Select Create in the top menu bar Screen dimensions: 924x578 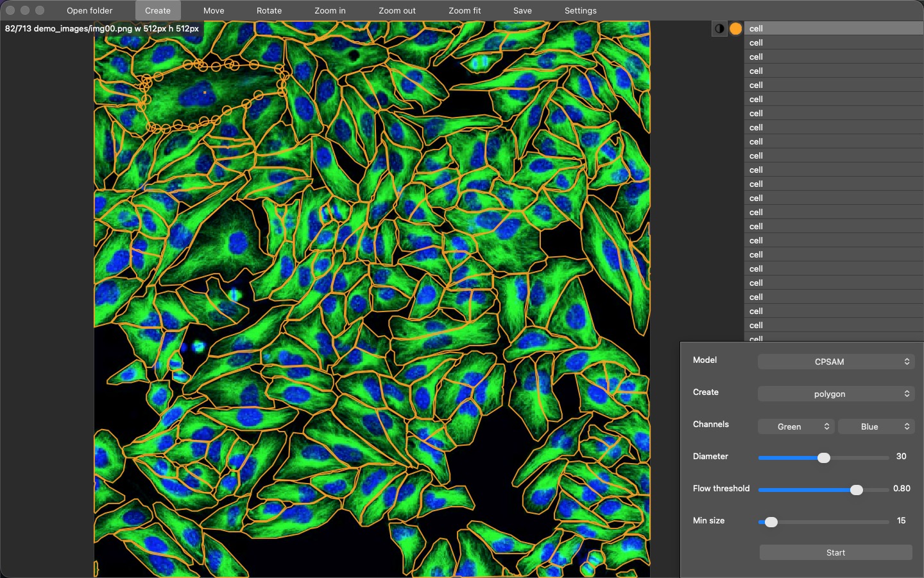point(158,10)
